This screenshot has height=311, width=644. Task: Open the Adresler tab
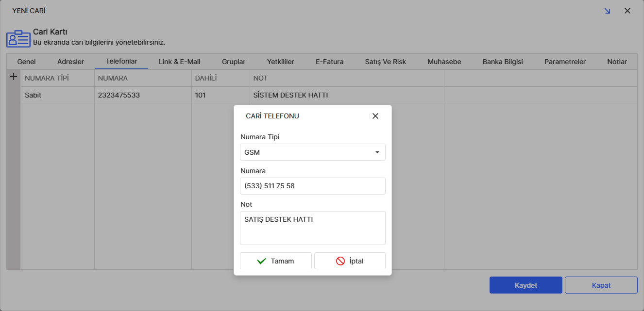[x=70, y=62]
